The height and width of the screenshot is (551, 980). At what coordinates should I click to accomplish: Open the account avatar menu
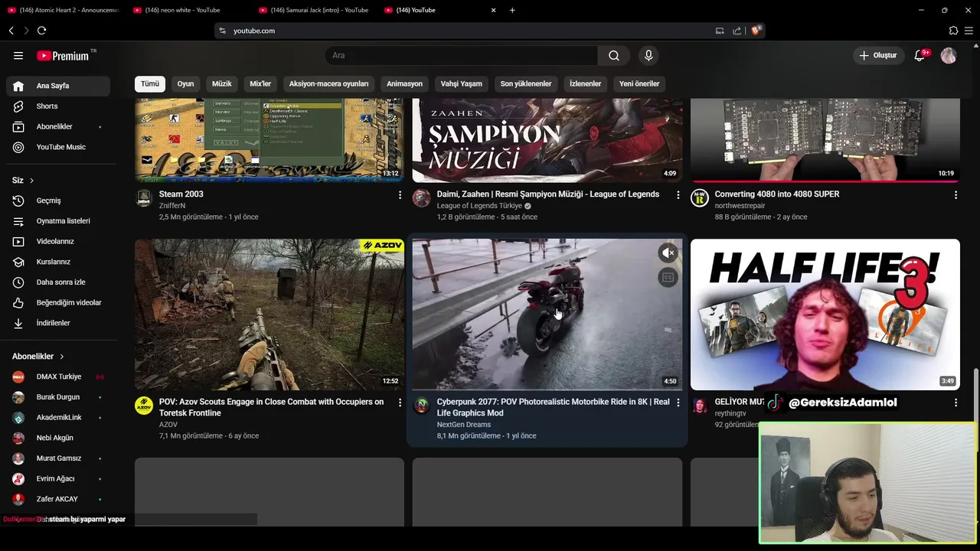coord(949,55)
